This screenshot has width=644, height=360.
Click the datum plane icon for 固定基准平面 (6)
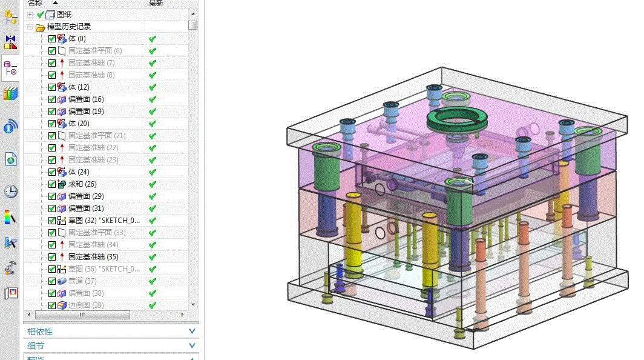tap(62, 50)
